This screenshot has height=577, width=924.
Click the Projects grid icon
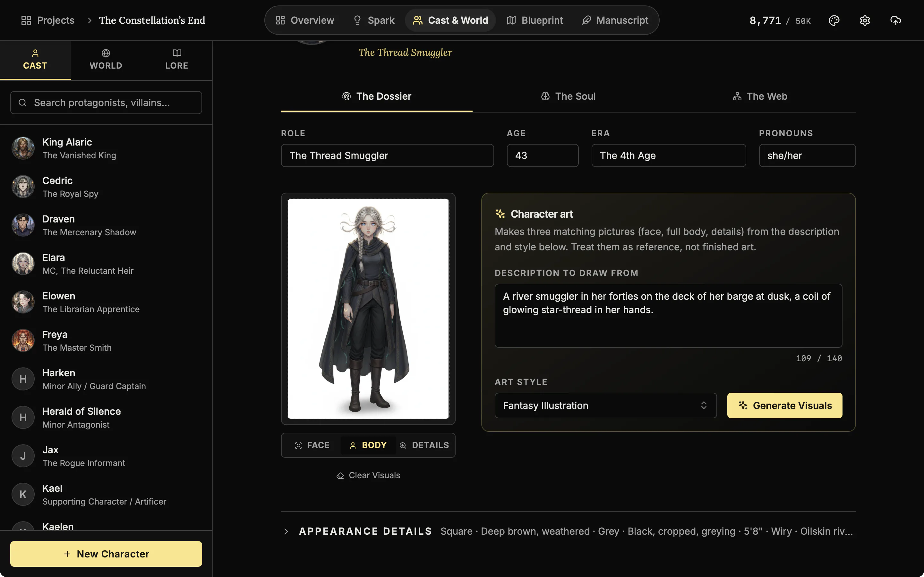click(26, 20)
